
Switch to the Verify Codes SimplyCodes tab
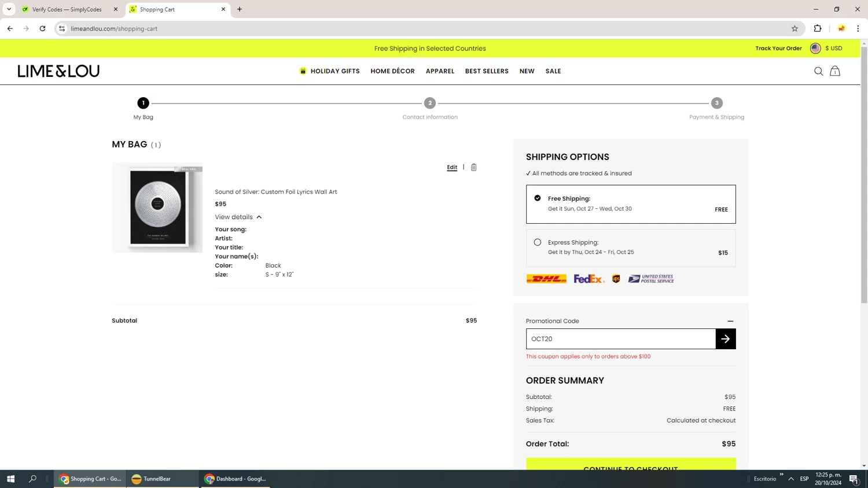click(x=67, y=9)
